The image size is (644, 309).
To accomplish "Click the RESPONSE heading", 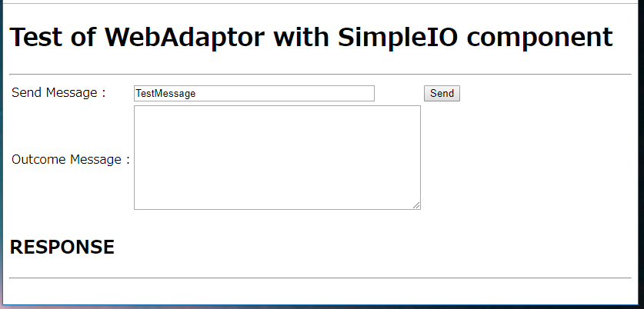I will coord(62,247).
